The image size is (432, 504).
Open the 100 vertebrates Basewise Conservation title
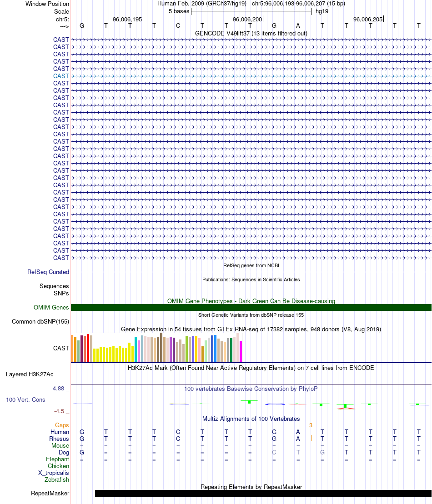251,389
